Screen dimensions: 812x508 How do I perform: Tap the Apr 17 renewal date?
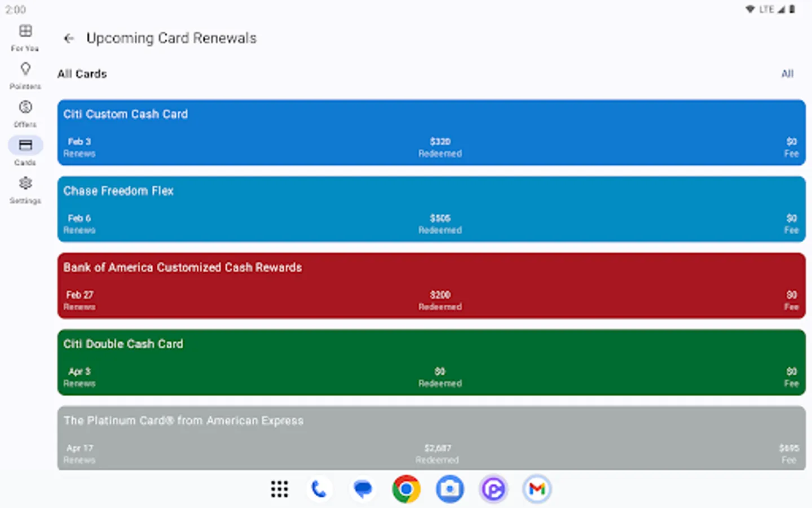[x=80, y=448]
